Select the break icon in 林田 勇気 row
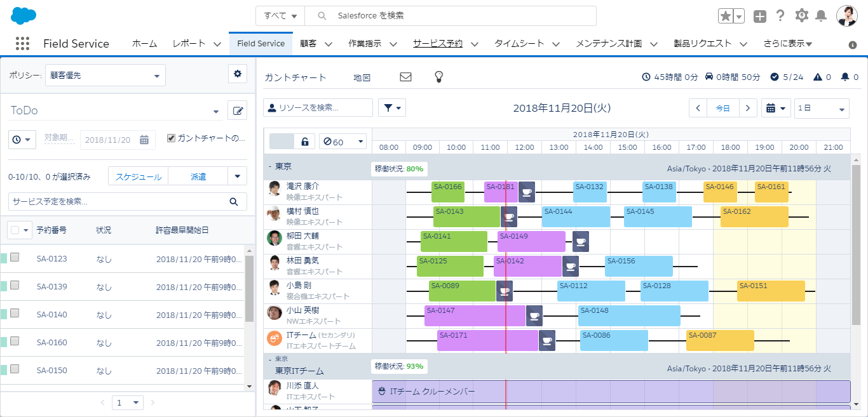Image resolution: width=868 pixels, height=417 pixels. [571, 266]
